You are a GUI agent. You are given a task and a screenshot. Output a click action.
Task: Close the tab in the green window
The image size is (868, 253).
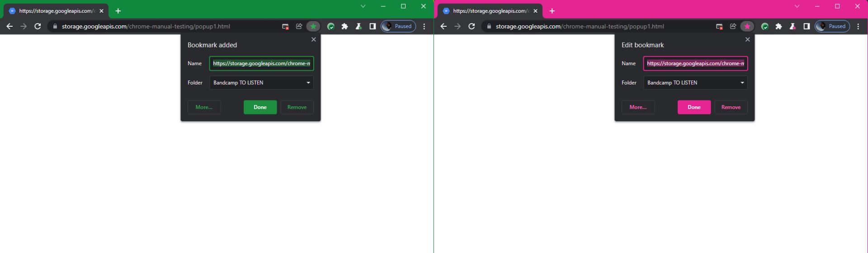[101, 11]
